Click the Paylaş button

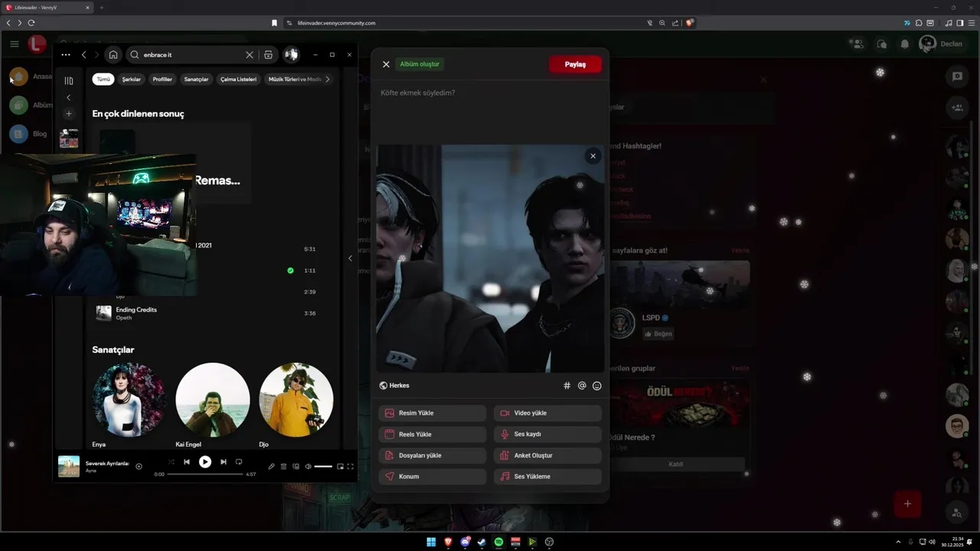coord(575,64)
